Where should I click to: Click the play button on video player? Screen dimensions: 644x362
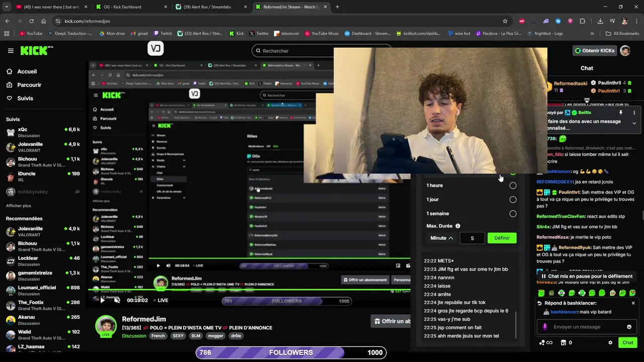(103, 300)
